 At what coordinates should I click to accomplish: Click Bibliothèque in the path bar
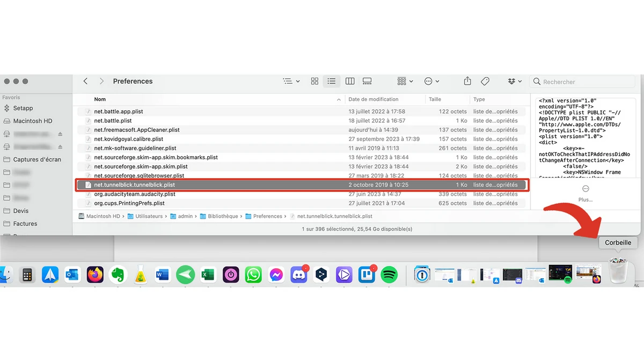tap(218, 216)
